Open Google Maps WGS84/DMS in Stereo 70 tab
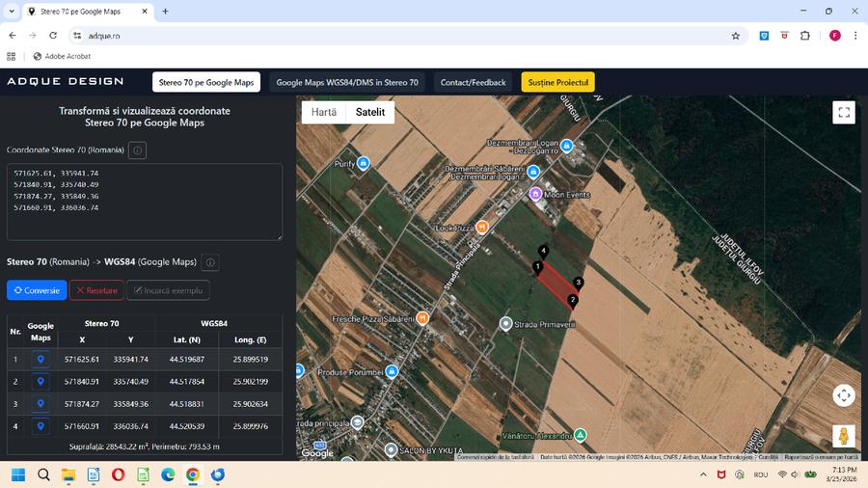868x488 pixels. click(347, 82)
